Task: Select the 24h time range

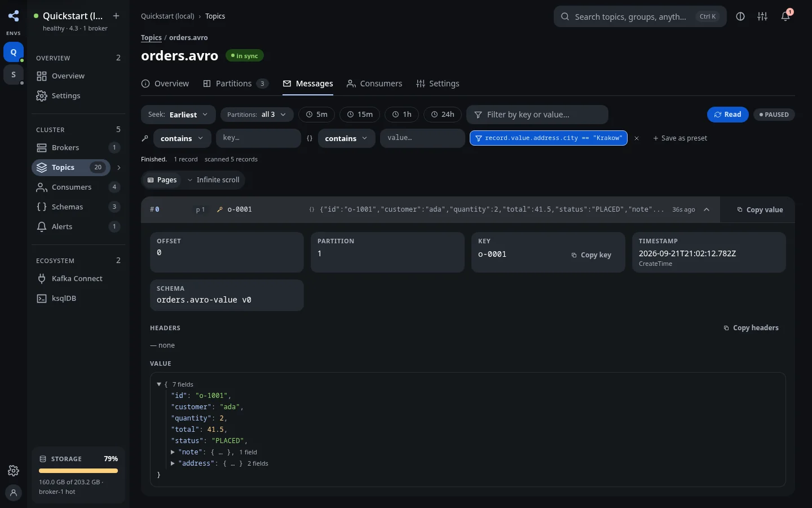Action: (443, 115)
